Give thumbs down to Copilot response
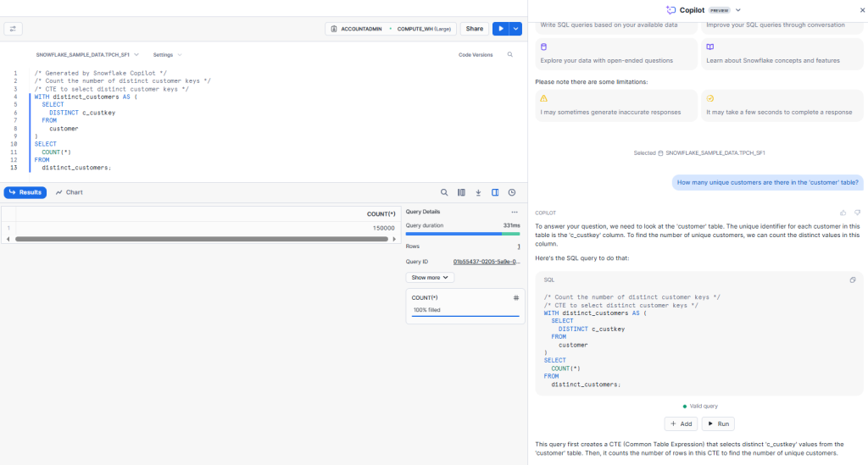Screen dimensions: 868x465 tap(857, 213)
